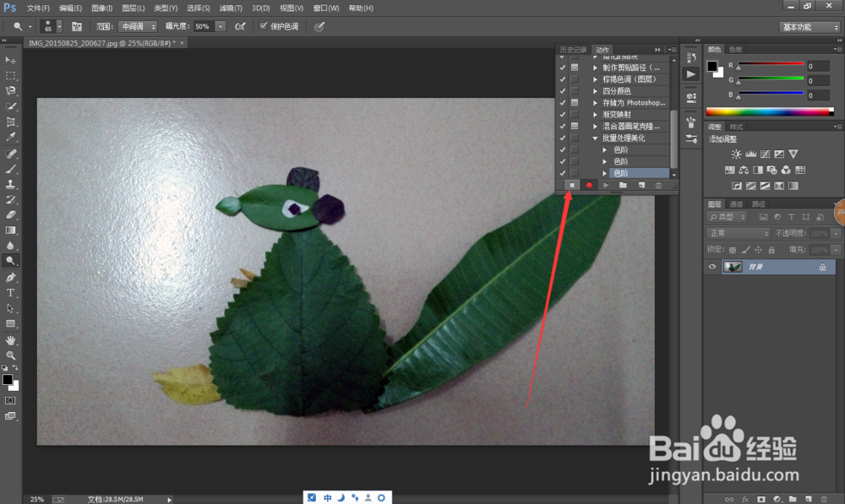Viewport: 845px width, 504px height.
Task: Add a Photo Filter adjustment
Action: 771,171
